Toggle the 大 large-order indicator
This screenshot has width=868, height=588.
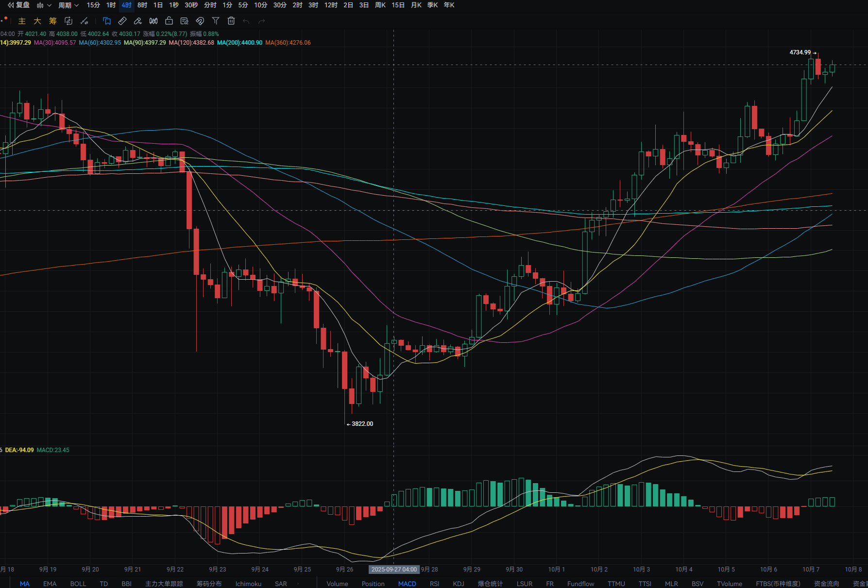(37, 21)
